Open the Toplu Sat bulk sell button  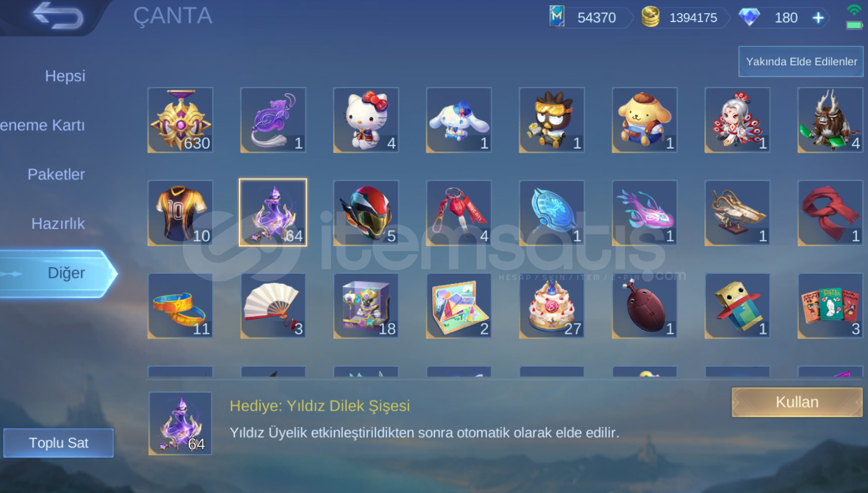(58, 443)
